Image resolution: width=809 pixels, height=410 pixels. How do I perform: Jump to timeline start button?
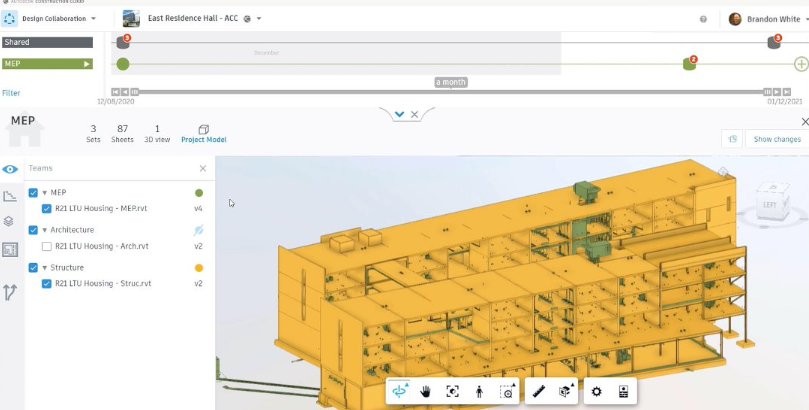pyautogui.click(x=116, y=92)
